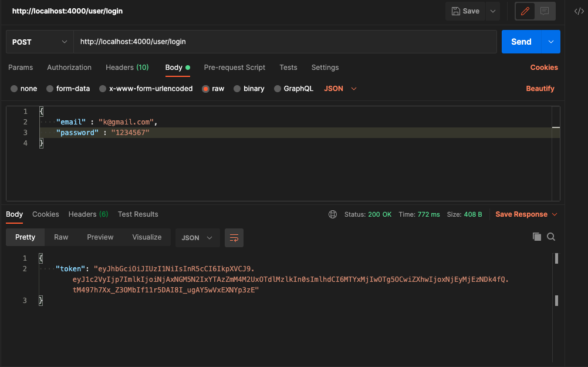Image resolution: width=588 pixels, height=367 pixels.
Task: Click the request title localhost:4000/user/login
Action: coord(67,11)
